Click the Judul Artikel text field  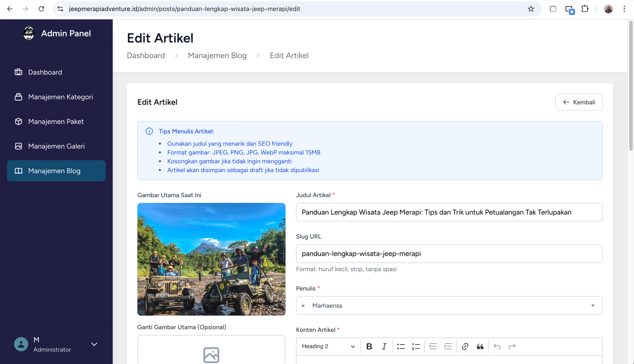[449, 212]
